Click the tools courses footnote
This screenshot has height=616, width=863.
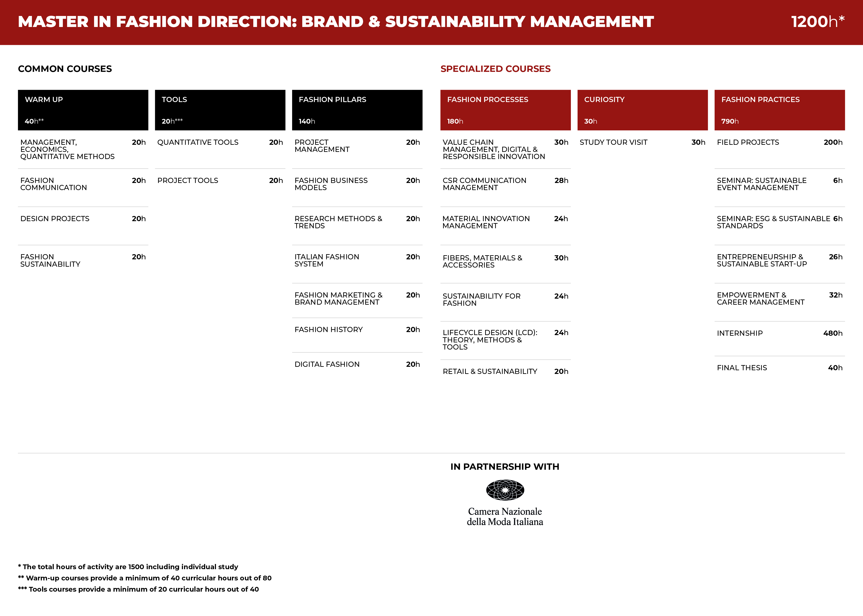coord(138,589)
